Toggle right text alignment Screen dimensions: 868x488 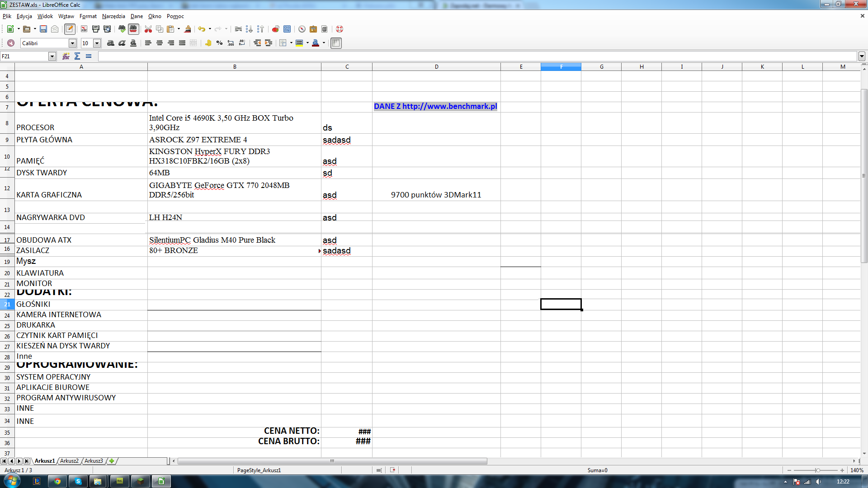170,43
